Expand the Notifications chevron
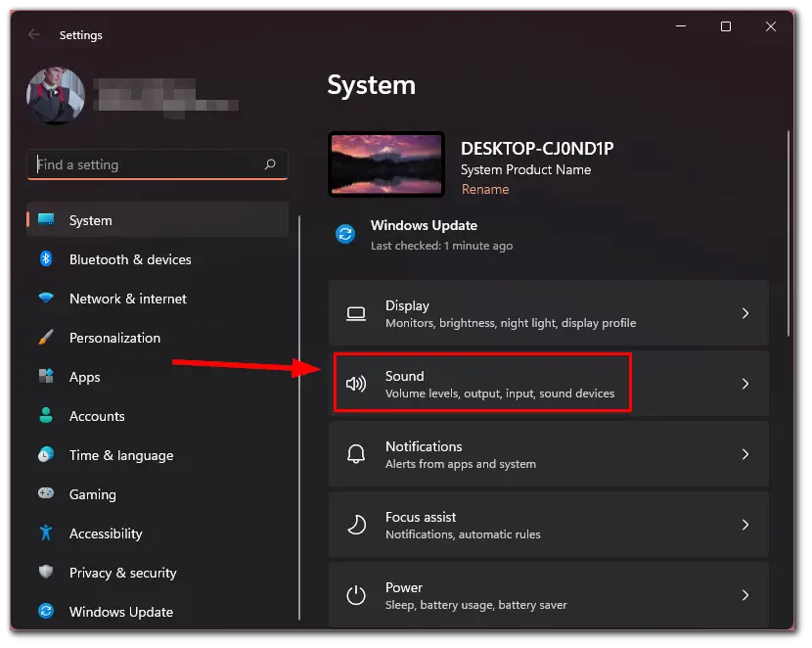The width and height of the screenshot is (812, 648). [x=745, y=454]
